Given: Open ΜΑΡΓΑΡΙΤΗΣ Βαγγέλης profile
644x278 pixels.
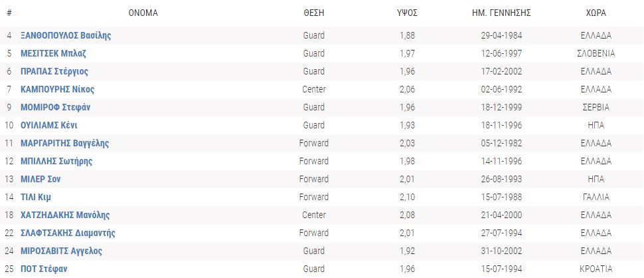Looking at the screenshot, I should point(65,143).
